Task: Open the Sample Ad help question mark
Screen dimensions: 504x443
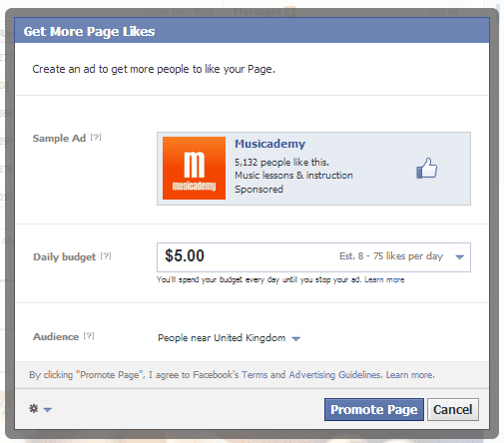Action: [96, 138]
